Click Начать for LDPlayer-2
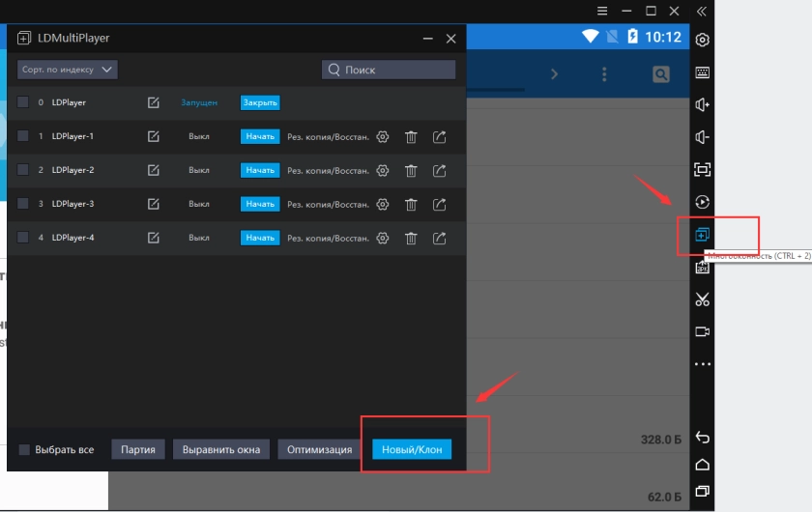 tap(260, 170)
